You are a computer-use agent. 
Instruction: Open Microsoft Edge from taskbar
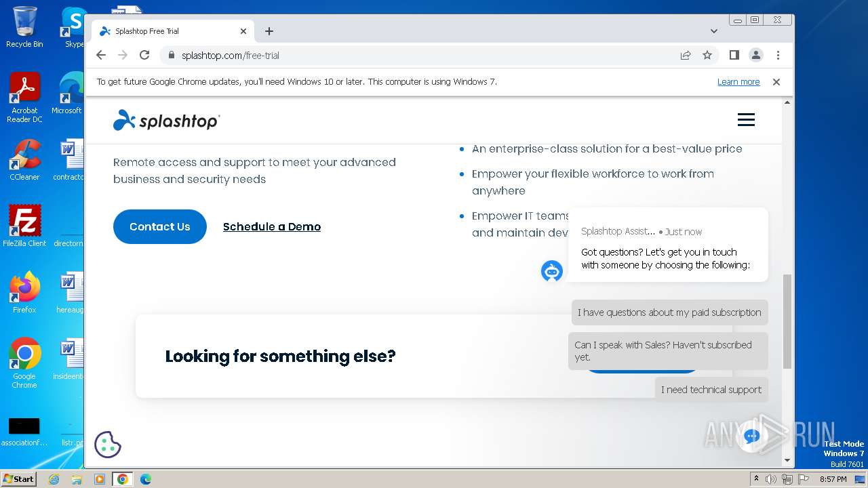(x=146, y=479)
